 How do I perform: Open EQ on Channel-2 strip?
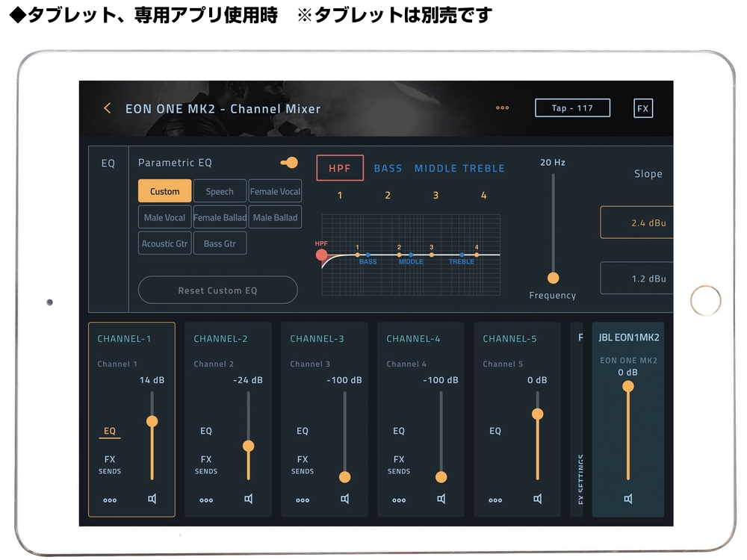coord(206,431)
